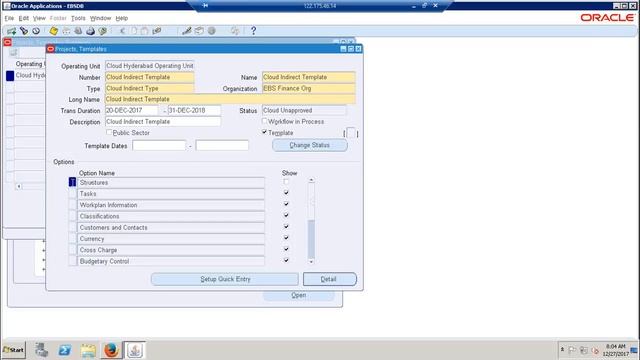The image size is (640, 360).
Task: Click the Cut toolbar icon
Action: point(122,31)
